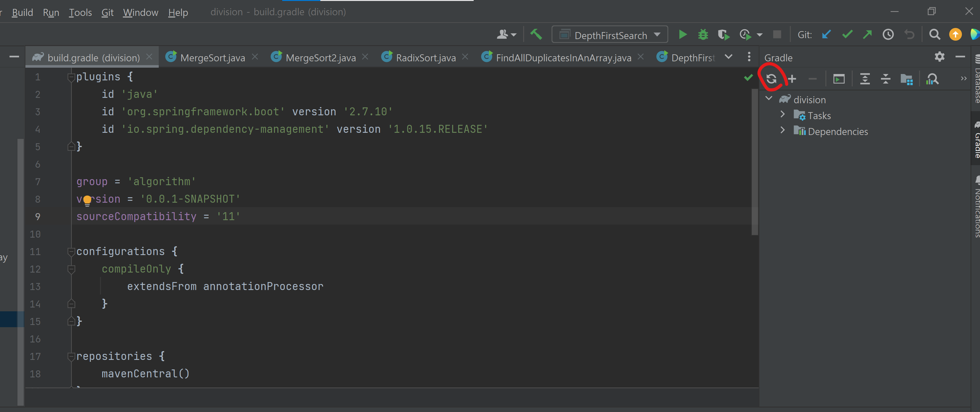
Task: Expand the Dependencies node
Action: pos(782,130)
